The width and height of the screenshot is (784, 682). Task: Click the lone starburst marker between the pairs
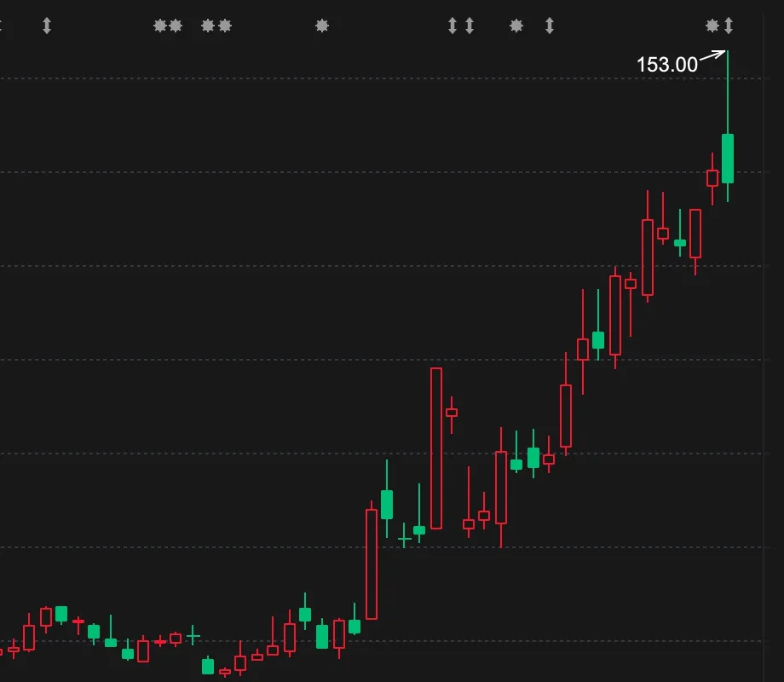click(322, 26)
